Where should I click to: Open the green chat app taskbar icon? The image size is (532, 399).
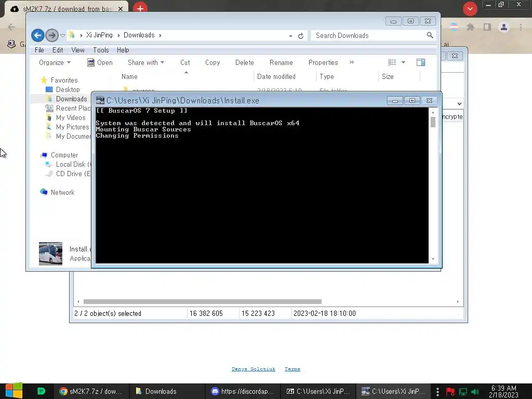[x=41, y=391]
